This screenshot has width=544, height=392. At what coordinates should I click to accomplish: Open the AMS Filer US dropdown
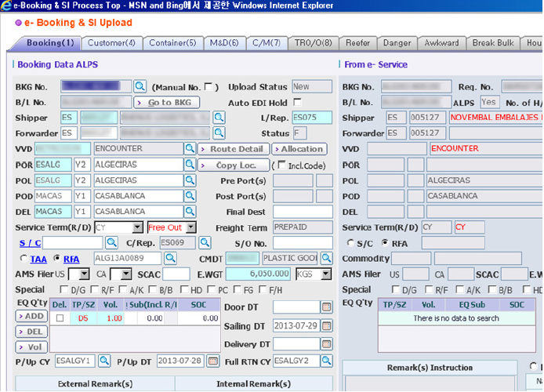pyautogui.click(x=84, y=274)
